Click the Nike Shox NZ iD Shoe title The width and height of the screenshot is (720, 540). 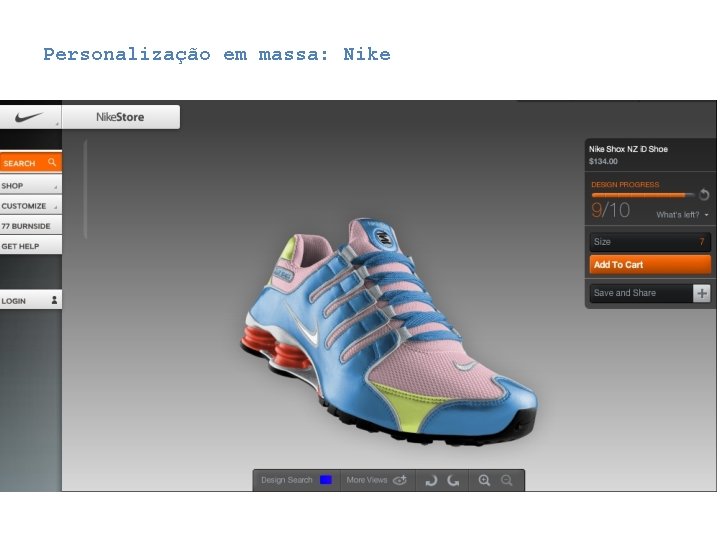tap(628, 149)
